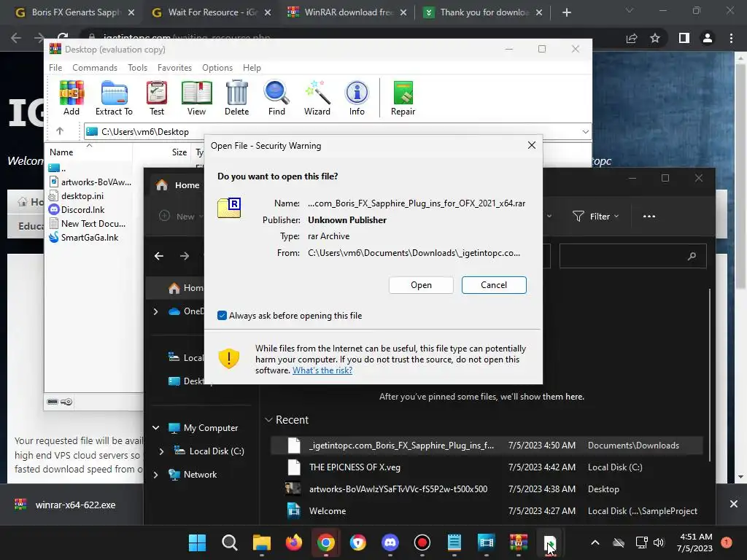Open the Help menu in WinRAR
The width and height of the screenshot is (747, 560).
[x=252, y=68]
